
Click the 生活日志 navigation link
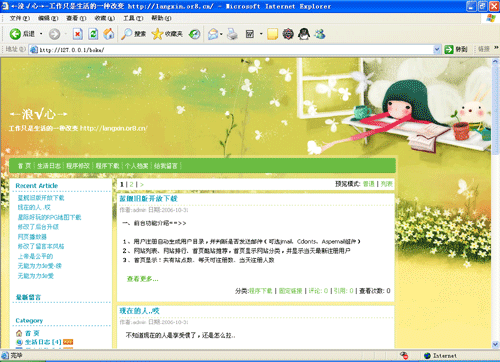coord(49,166)
